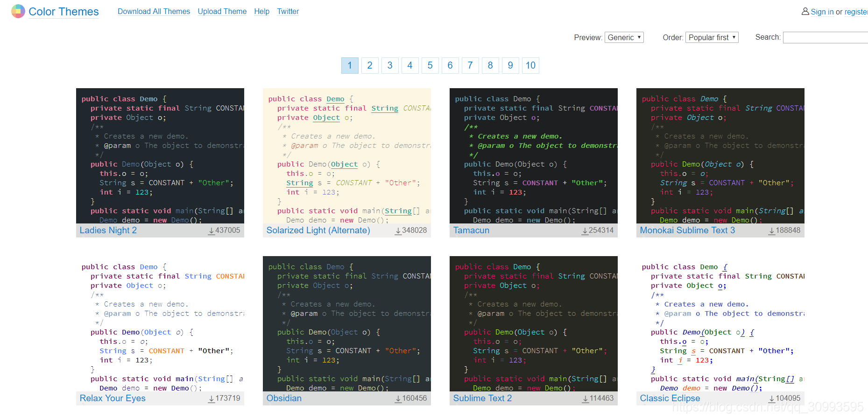Open the Classic Eclipse title link

coord(670,398)
